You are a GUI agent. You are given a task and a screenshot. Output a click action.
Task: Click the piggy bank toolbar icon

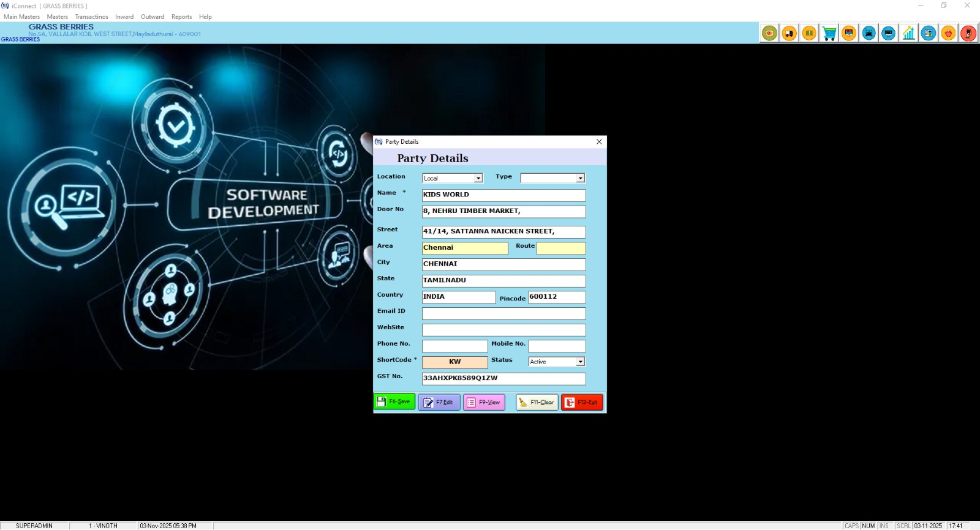(948, 34)
